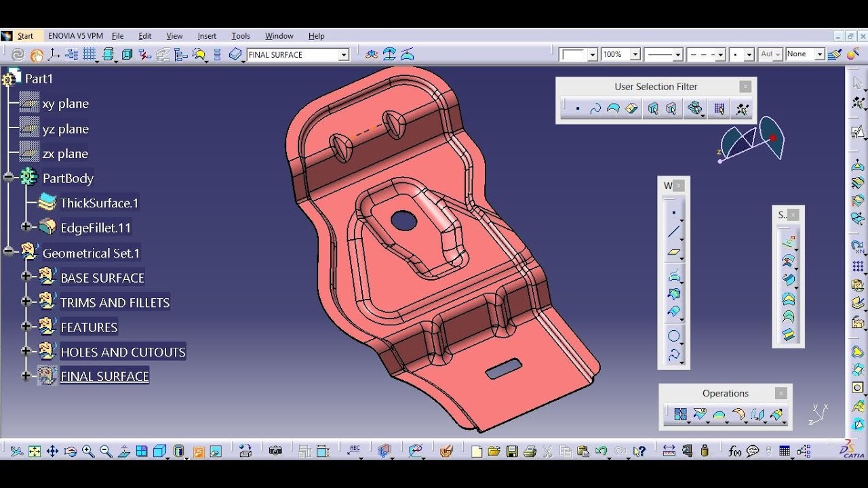Expand the BASE SURFACE tree node
Screen dimensions: 868x488
(x=26, y=277)
